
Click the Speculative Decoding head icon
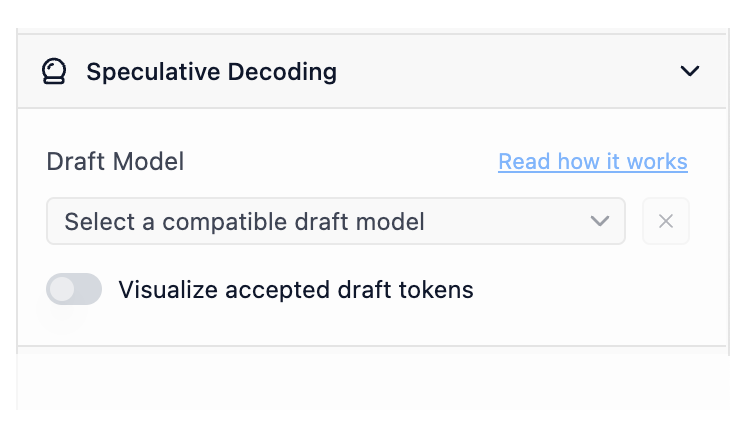54,71
